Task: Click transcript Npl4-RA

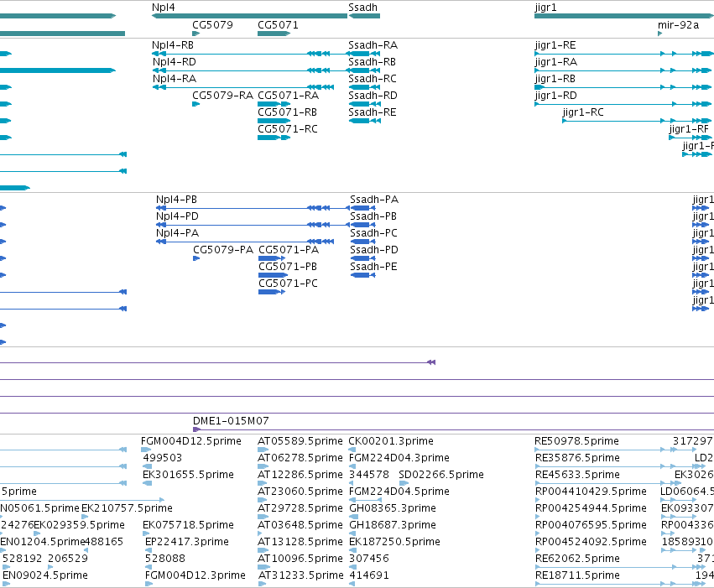Action: pyautogui.click(x=174, y=79)
